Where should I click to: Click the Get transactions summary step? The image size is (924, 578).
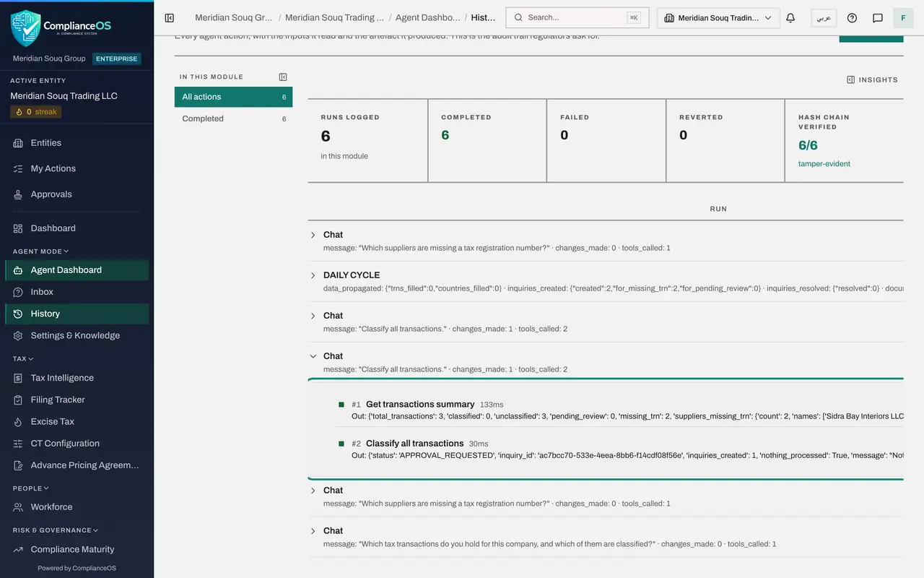pos(420,405)
